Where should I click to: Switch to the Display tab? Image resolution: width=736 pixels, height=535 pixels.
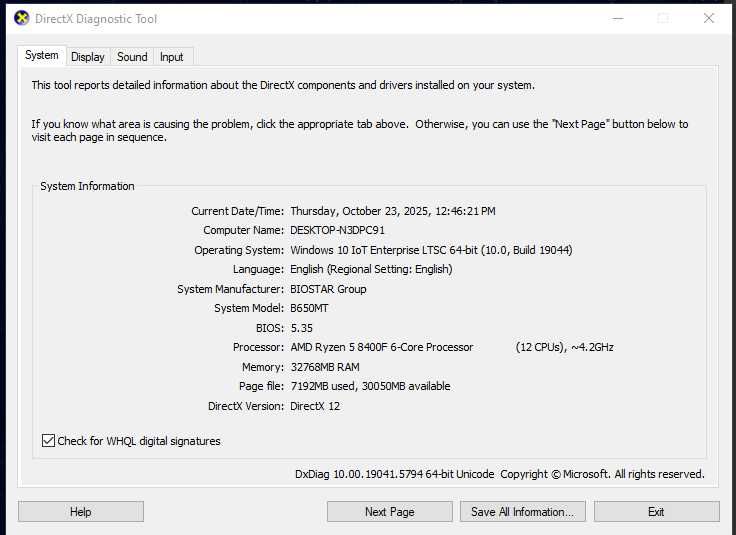pos(88,57)
